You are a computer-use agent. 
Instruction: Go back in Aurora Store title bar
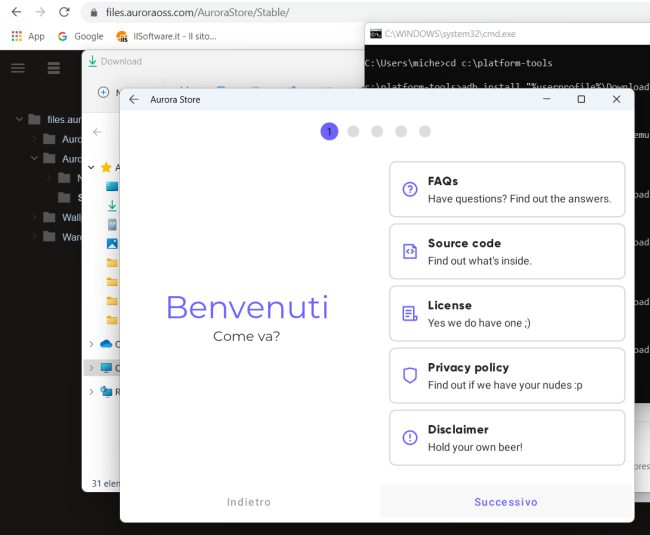(x=133, y=99)
